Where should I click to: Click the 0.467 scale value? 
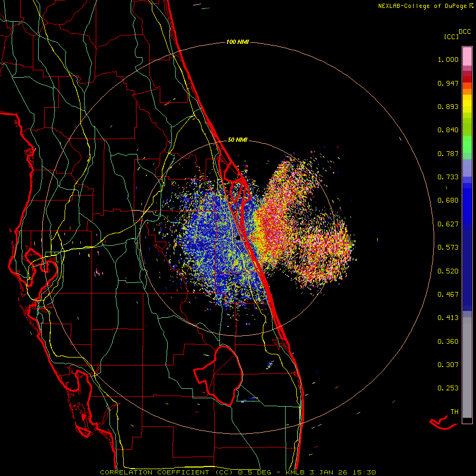tap(448, 294)
